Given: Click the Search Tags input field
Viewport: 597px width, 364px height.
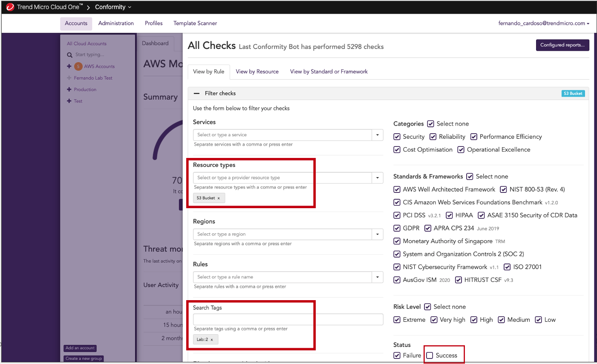Looking at the screenshot, I should click(288, 319).
